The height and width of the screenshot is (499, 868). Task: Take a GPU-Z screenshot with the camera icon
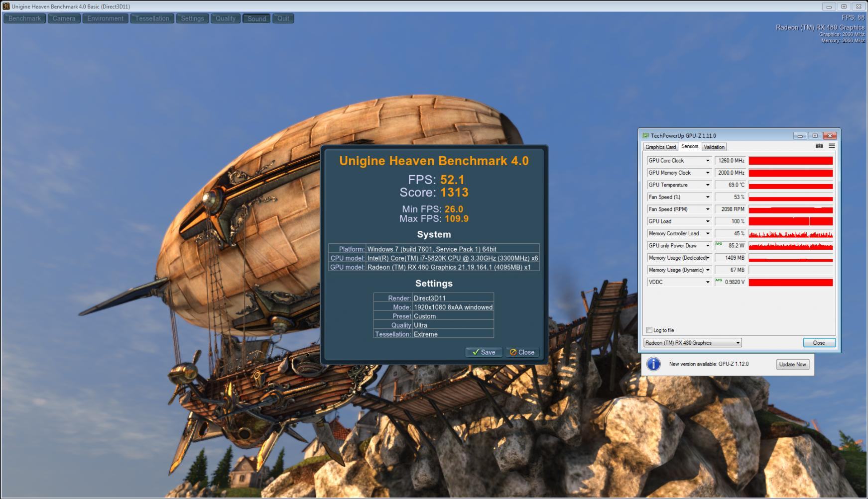pos(819,146)
